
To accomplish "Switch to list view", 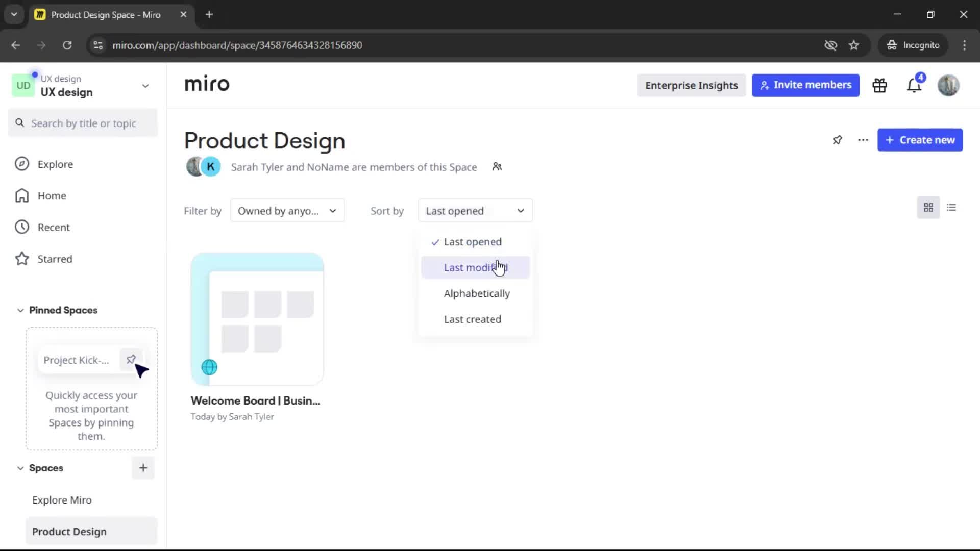I will click(951, 208).
